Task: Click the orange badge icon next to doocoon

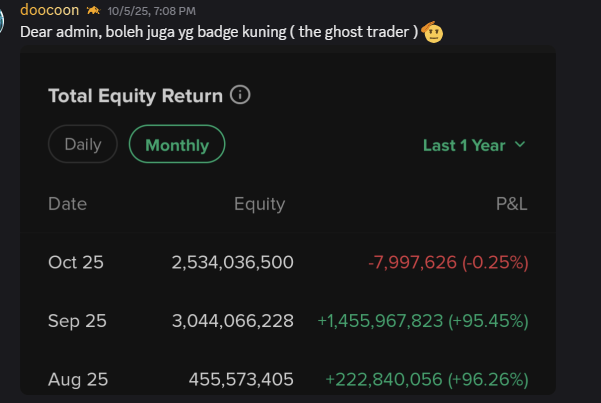Action: [x=92, y=9]
